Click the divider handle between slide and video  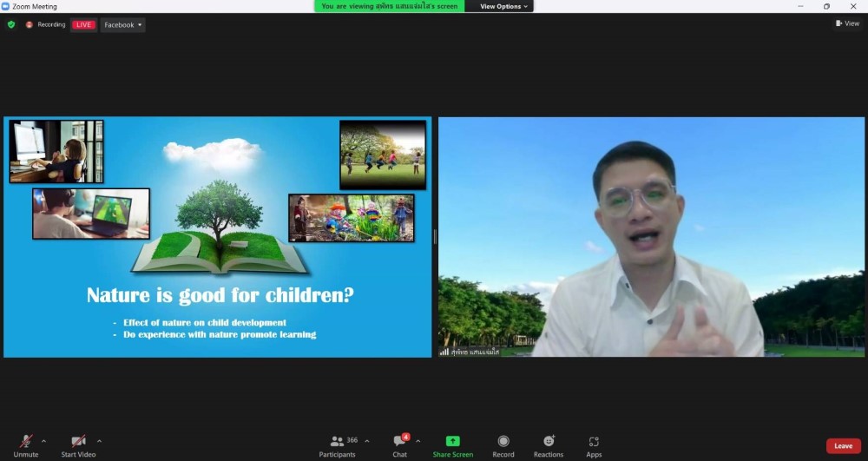click(x=435, y=236)
